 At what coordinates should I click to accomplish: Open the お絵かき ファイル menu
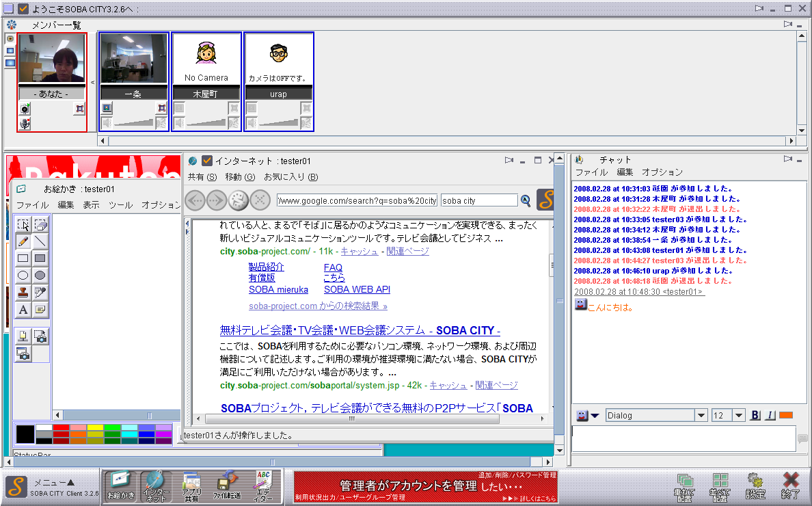[x=32, y=205]
